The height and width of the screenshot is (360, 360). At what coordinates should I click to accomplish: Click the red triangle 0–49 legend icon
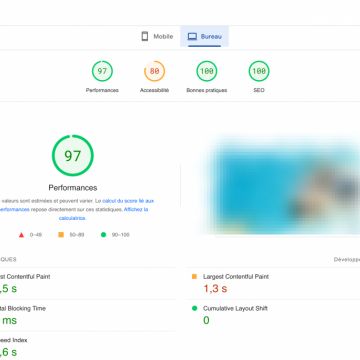click(22, 235)
